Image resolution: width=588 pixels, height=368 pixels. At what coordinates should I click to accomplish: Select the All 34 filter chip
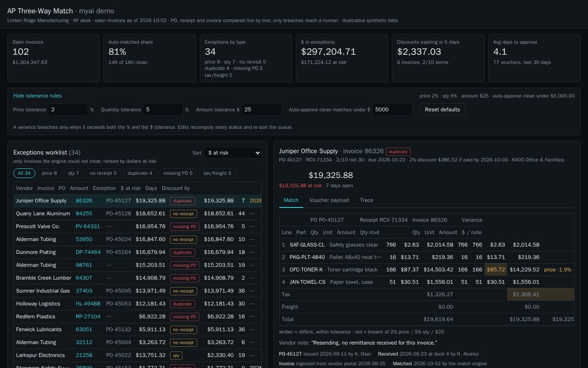(x=24, y=173)
